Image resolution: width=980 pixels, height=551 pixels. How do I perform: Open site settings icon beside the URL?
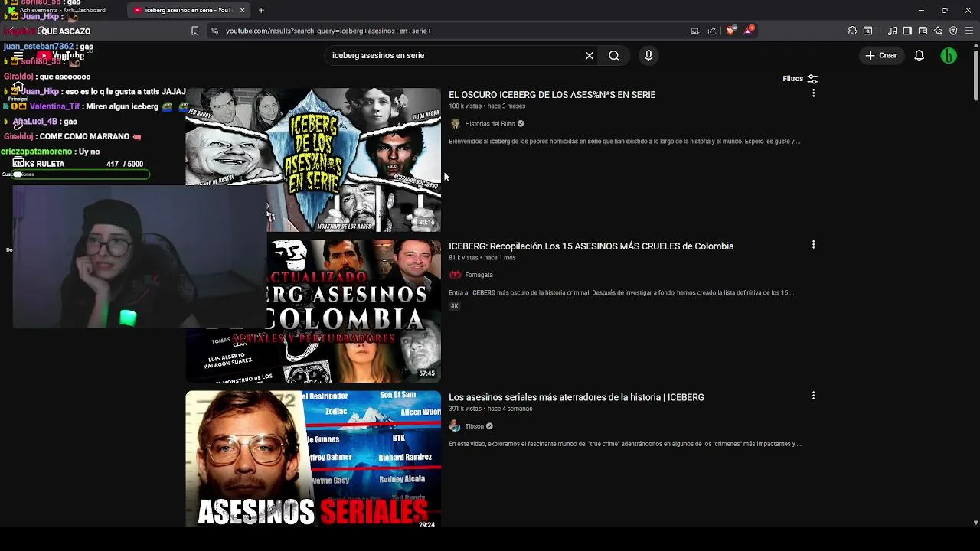click(x=214, y=31)
